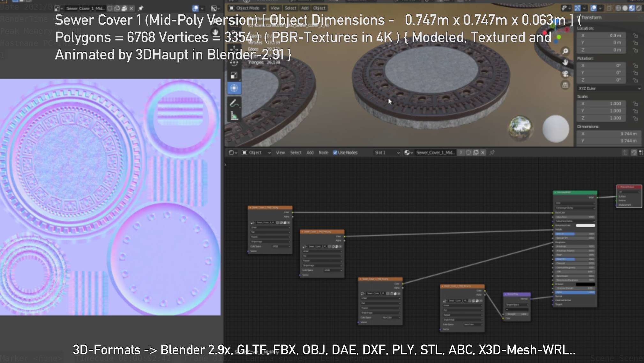Select rendered viewport shading

pos(639,8)
